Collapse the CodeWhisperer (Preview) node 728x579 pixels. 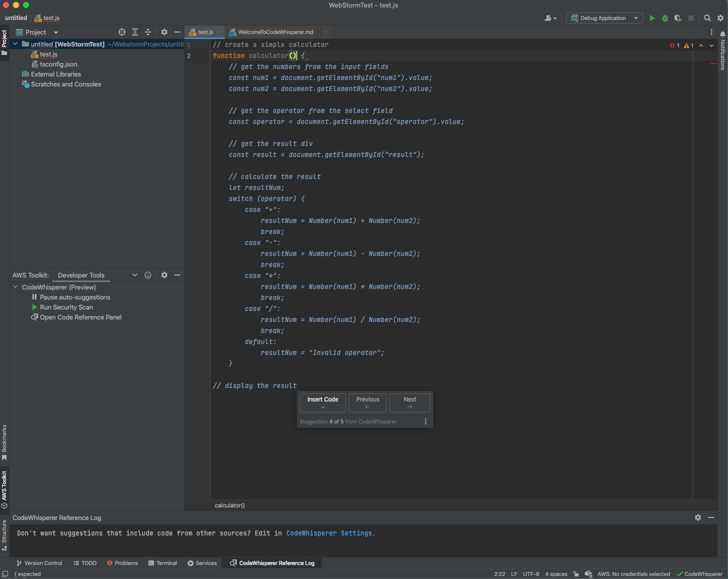(x=15, y=287)
